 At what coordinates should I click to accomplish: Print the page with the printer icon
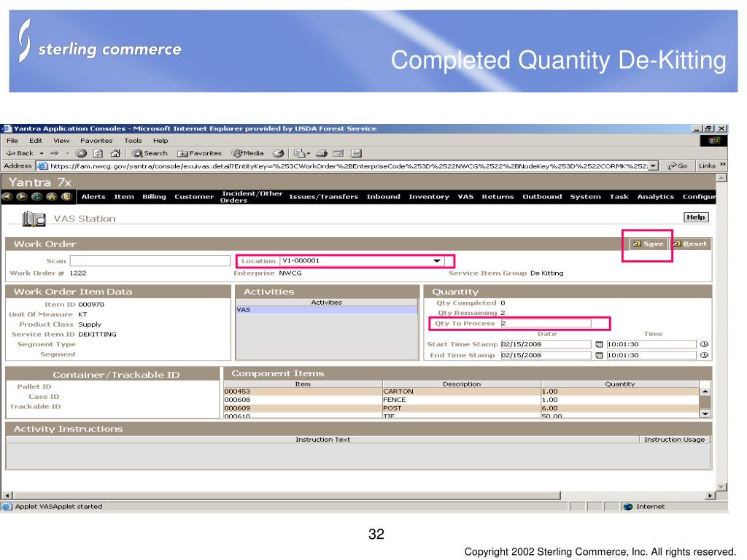pos(322,153)
